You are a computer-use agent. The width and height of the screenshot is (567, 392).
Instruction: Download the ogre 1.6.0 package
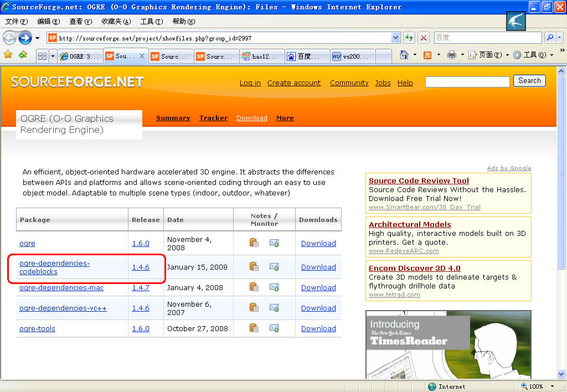318,244
